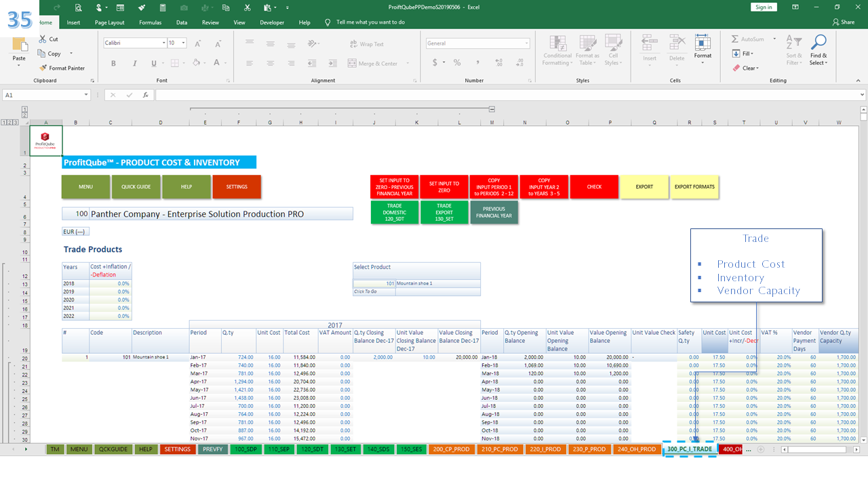This screenshot has height=488, width=868.
Task: Click the Name Box showing A1
Action: coord(47,95)
